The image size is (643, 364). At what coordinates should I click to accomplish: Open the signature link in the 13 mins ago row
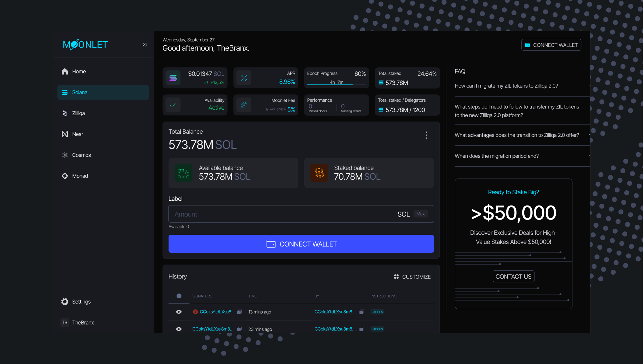[x=217, y=312]
